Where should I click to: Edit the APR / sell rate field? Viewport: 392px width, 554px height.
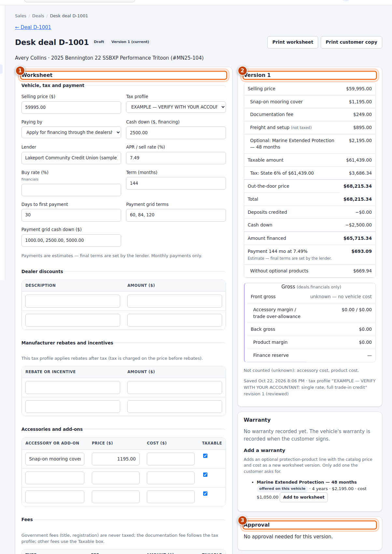tap(176, 158)
